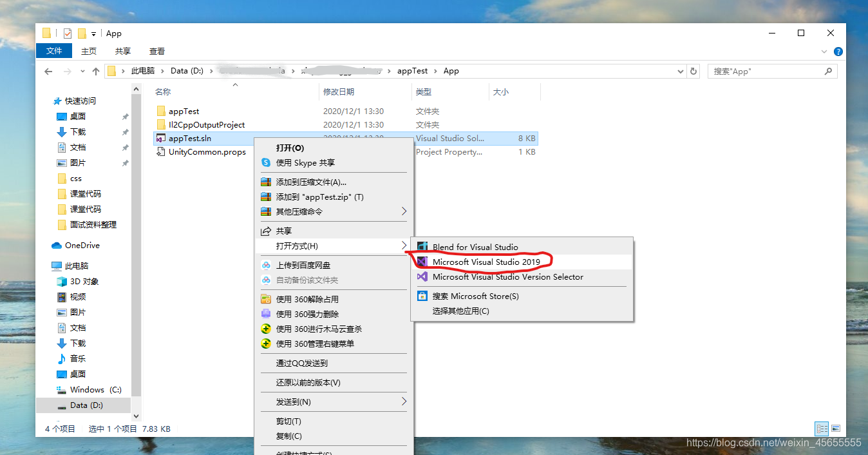The image size is (868, 455).
Task: Open recent locations dropdown arrow
Action: click(x=82, y=71)
